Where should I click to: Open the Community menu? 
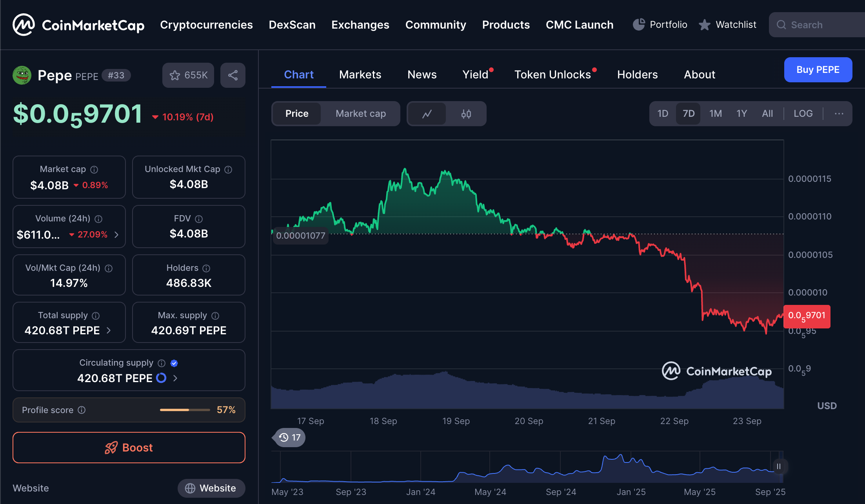436,25
